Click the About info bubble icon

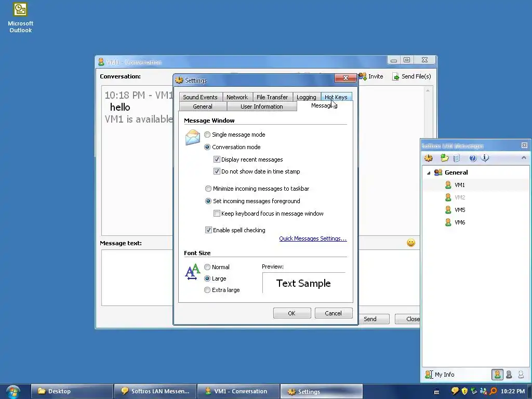[x=485, y=158]
